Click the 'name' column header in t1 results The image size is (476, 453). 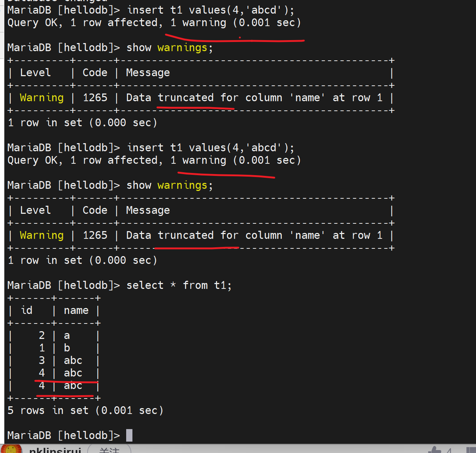76,311
